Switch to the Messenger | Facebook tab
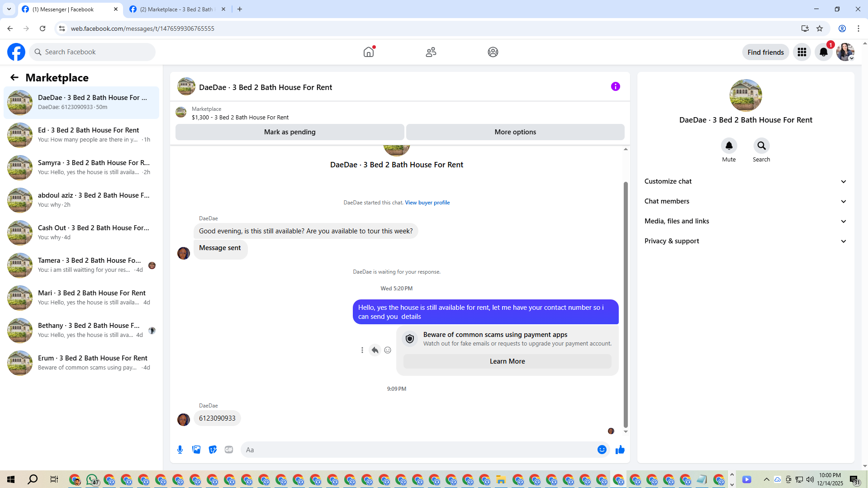Viewport: 868px width, 488px height. [x=70, y=9]
